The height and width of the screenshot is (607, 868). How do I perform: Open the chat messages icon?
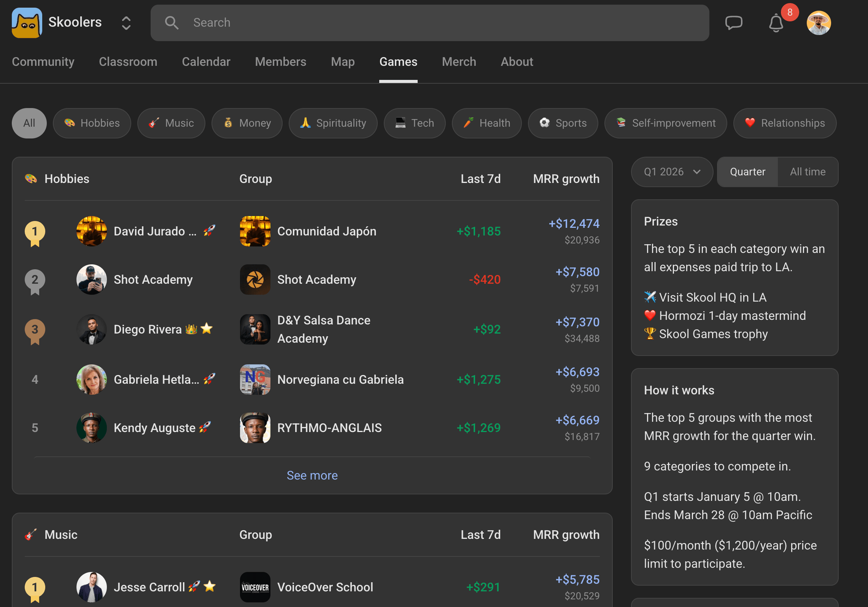[x=734, y=23]
